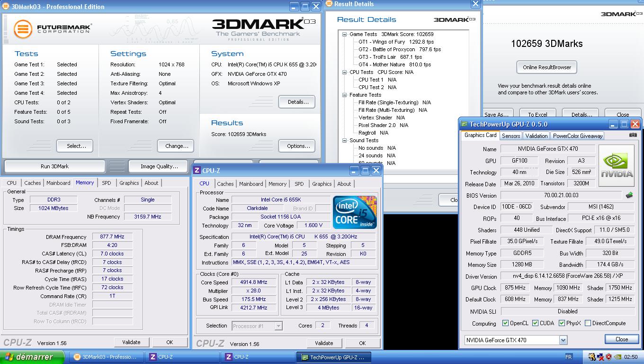Click the NVIDIA logo in GPU-Z
The image size is (644, 364).
click(x=617, y=166)
